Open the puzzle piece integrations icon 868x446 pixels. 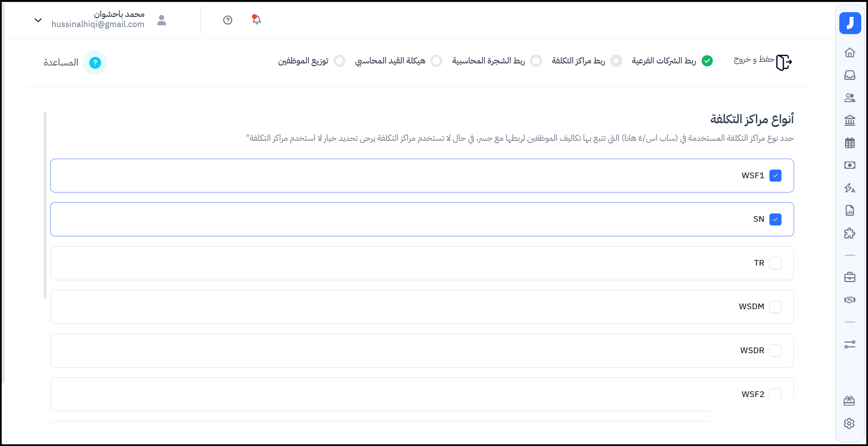(x=849, y=233)
